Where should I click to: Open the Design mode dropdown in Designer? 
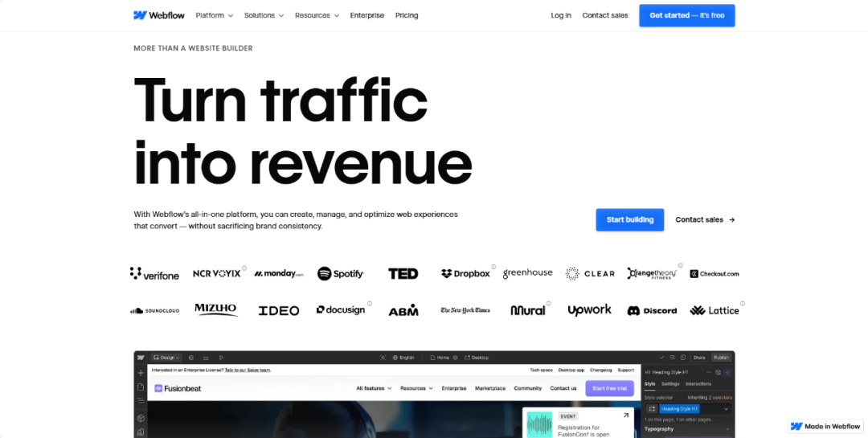[166, 358]
